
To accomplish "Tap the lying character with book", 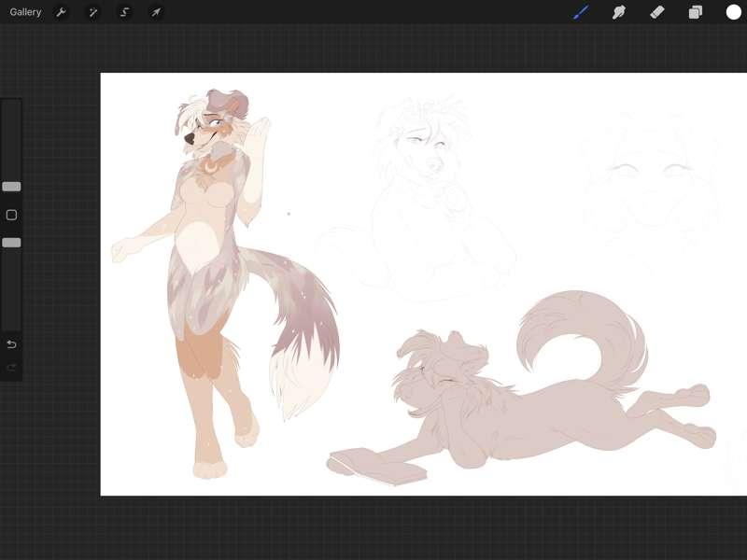I will pos(522,388).
